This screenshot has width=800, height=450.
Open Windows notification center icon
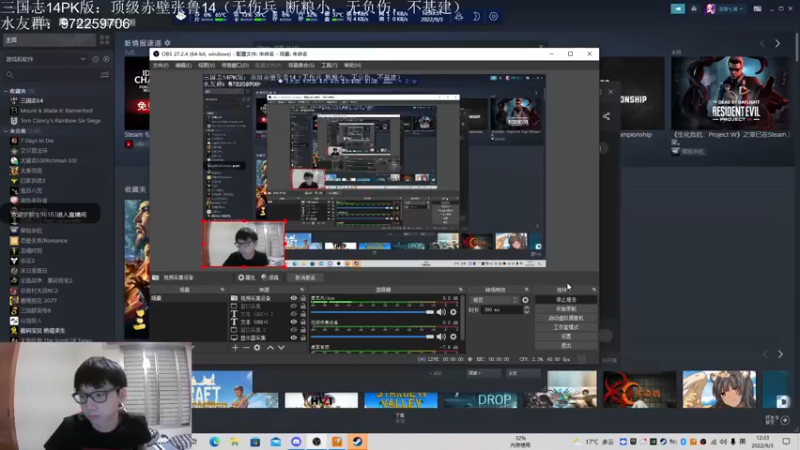(786, 442)
